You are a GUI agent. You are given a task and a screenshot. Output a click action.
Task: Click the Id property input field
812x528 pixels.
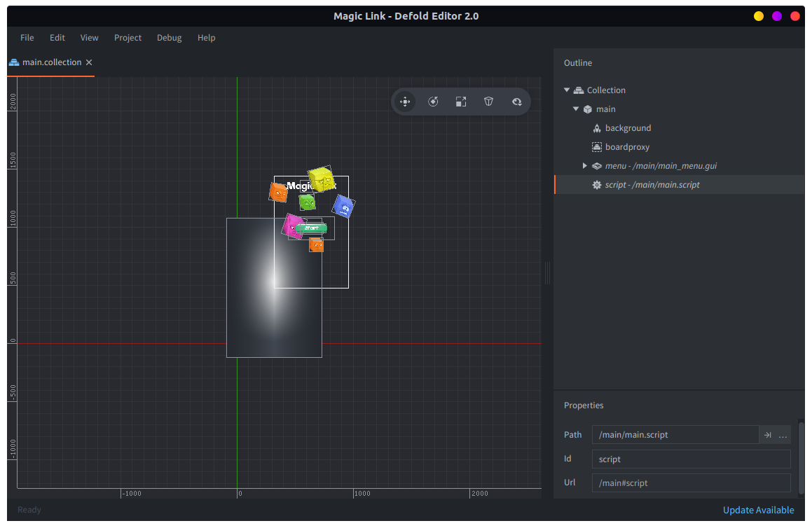click(x=691, y=459)
